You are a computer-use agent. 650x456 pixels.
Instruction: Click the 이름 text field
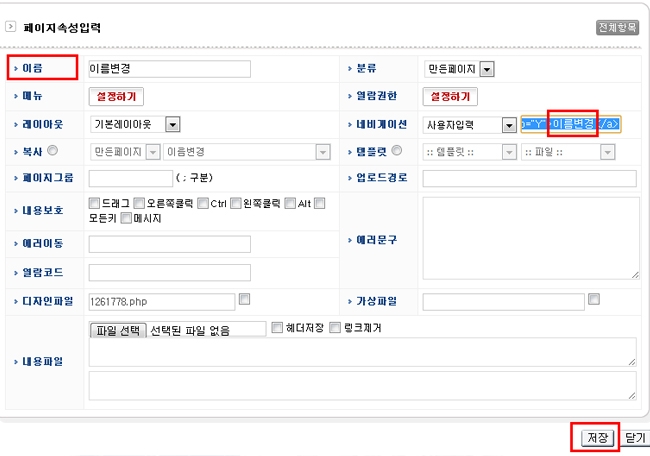(x=169, y=69)
